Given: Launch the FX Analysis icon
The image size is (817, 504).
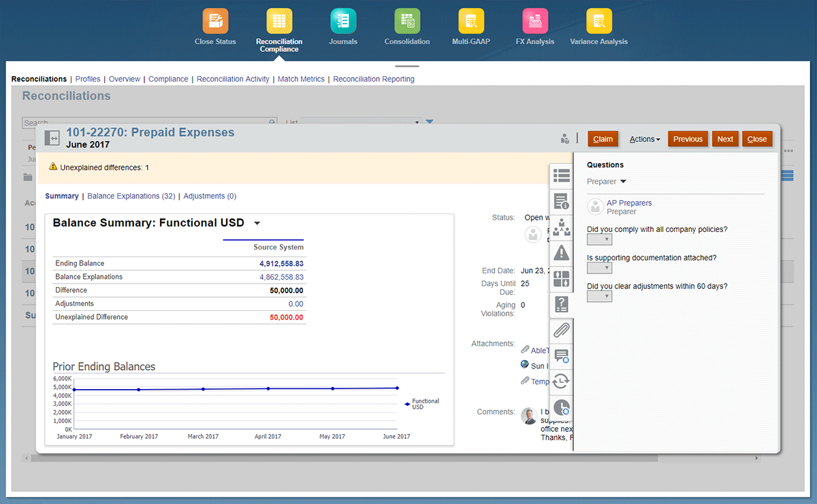Looking at the screenshot, I should click(x=535, y=21).
